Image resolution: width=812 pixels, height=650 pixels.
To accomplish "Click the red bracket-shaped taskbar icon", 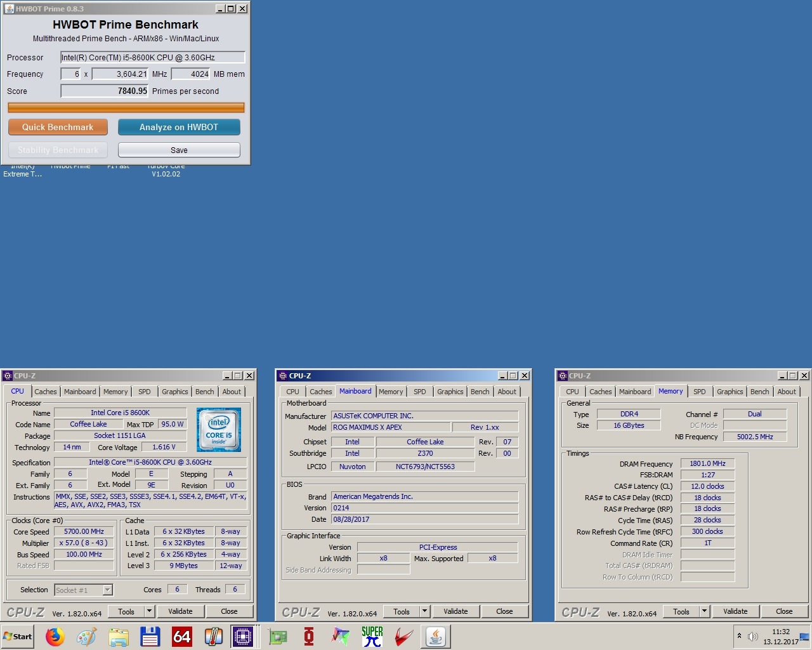I will (309, 636).
